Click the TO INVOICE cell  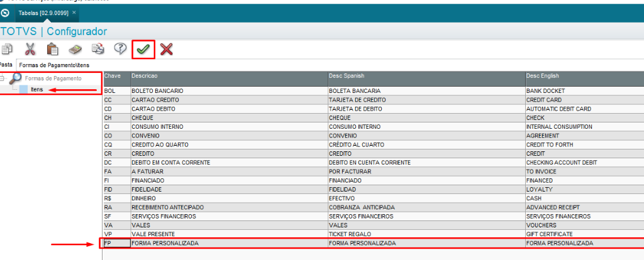click(584, 171)
